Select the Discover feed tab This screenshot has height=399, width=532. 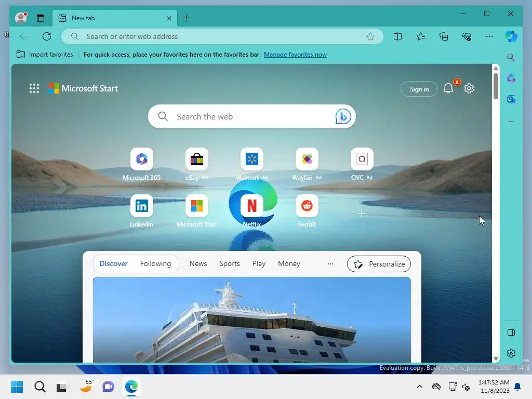(x=113, y=263)
